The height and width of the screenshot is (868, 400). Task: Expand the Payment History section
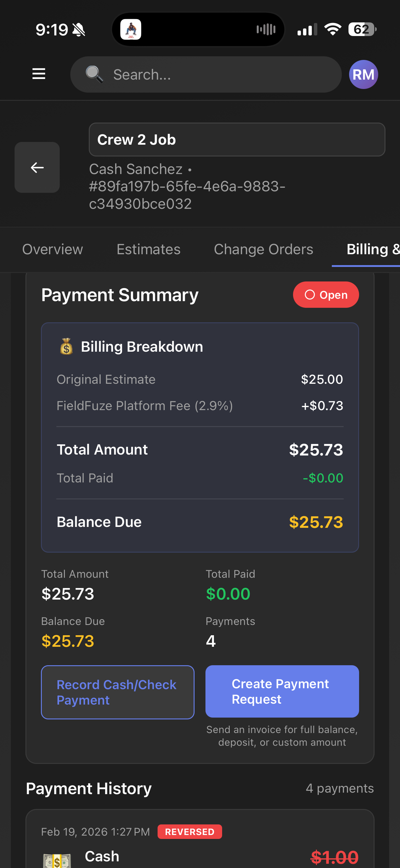coord(89,788)
